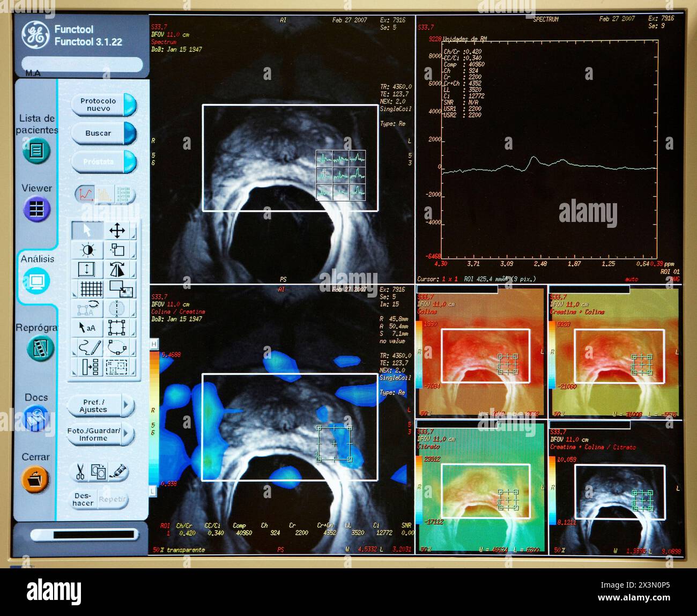Viewport: 697px width, 616px height.
Task: Open the Viewer grid icon
Action: [x=36, y=209]
